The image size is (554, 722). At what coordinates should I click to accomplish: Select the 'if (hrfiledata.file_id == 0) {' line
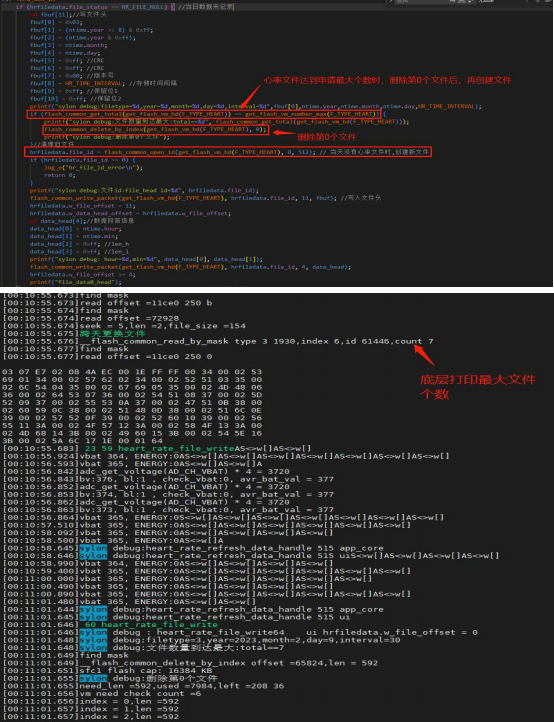(x=83, y=160)
